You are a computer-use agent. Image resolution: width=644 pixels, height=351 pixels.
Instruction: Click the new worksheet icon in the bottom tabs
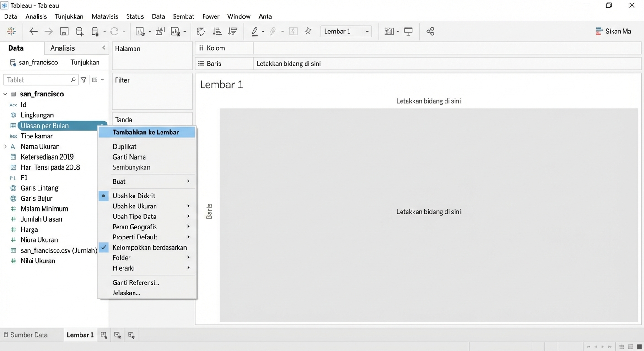point(104,335)
